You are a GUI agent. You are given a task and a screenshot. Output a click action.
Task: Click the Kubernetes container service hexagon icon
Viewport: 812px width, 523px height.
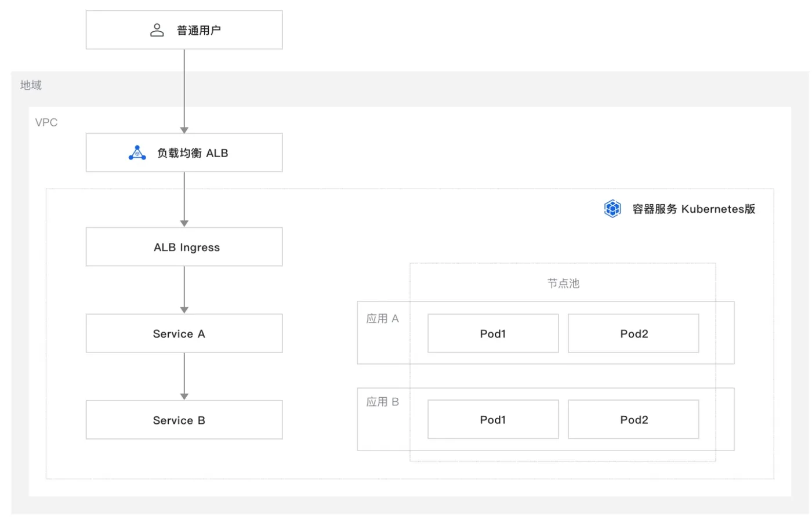pos(612,209)
